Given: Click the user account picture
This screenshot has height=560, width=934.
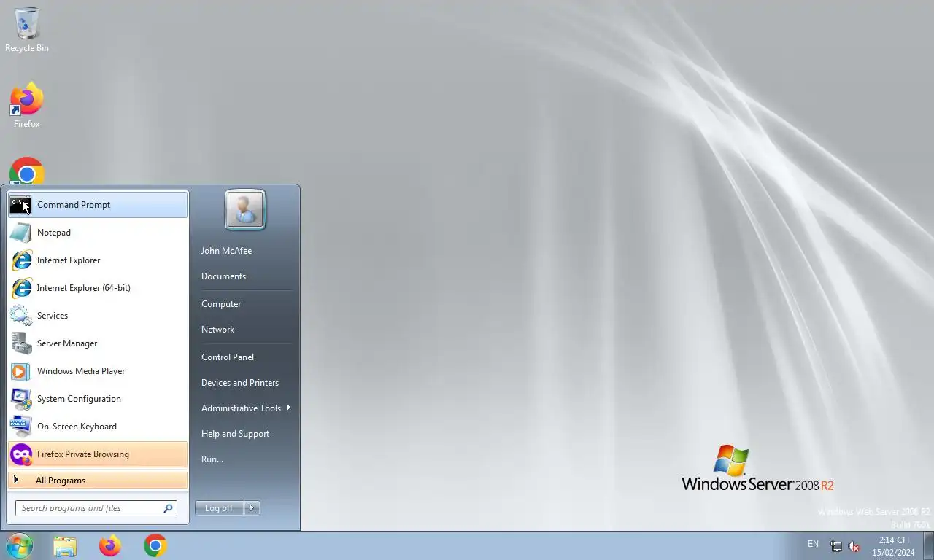Looking at the screenshot, I should [x=245, y=209].
